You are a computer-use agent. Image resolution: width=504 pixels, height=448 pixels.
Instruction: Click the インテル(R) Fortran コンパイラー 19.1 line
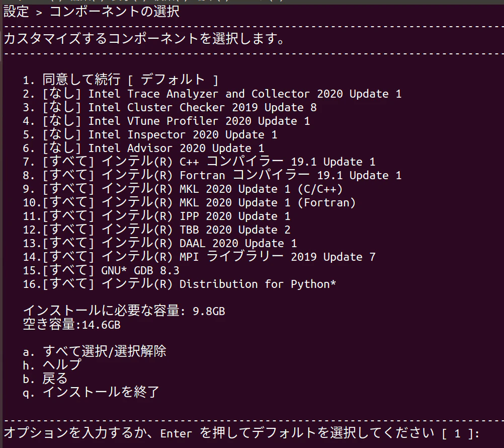[212, 175]
